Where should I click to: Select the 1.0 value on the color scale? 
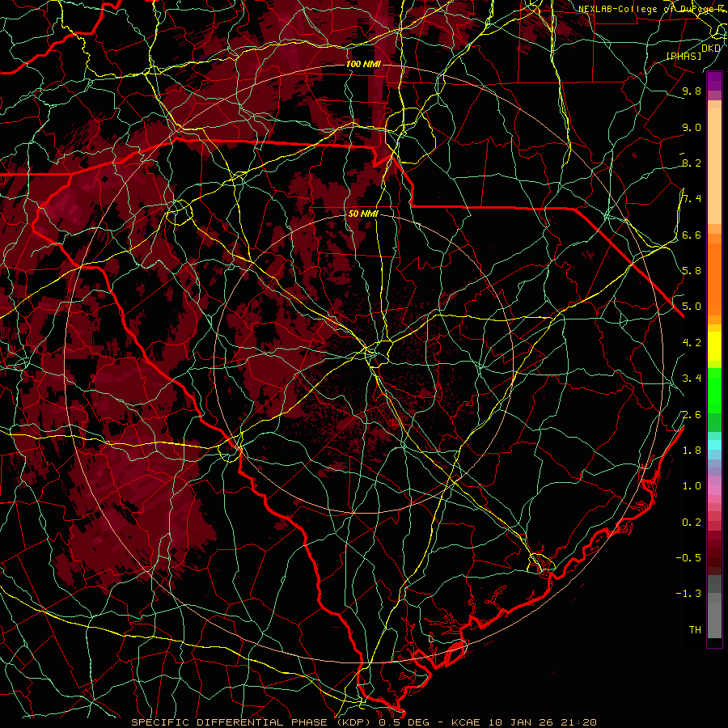692,486
